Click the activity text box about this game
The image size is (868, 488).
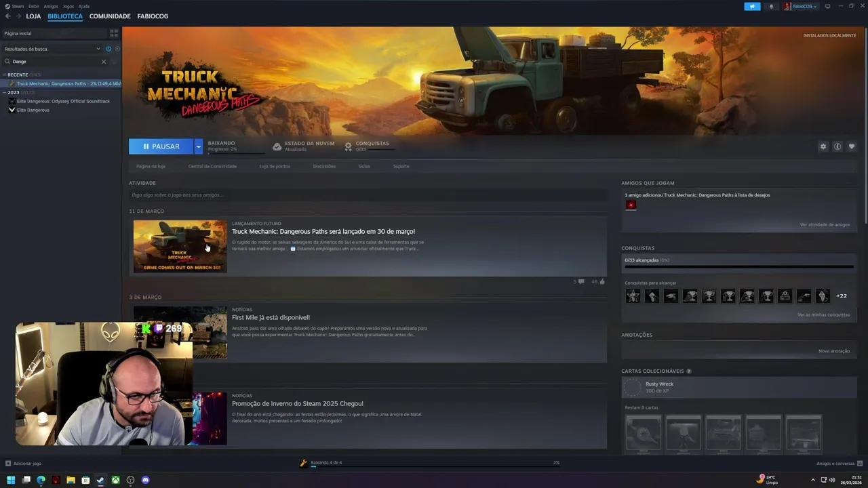[x=368, y=195]
